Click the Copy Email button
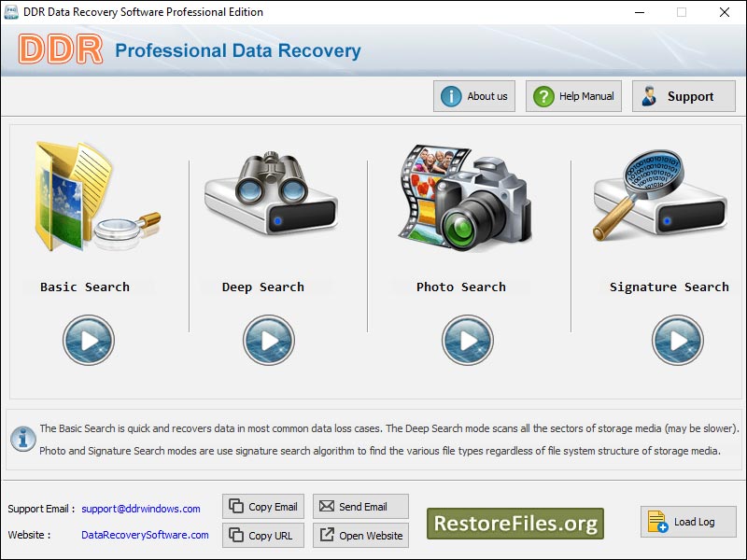The width and height of the screenshot is (747, 560). 262,507
